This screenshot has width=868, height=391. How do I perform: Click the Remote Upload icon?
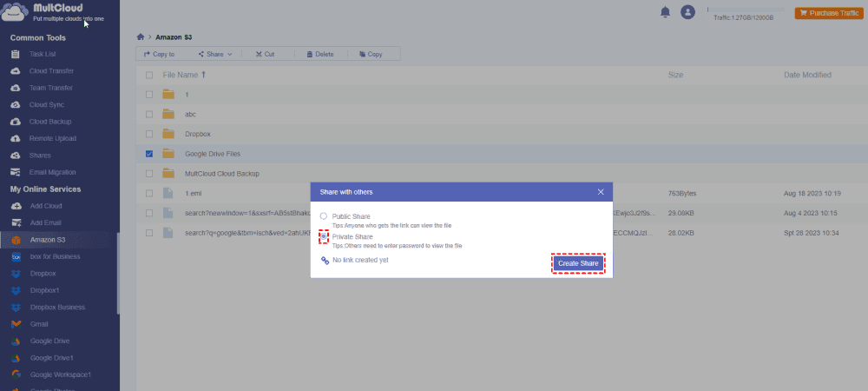(x=16, y=138)
